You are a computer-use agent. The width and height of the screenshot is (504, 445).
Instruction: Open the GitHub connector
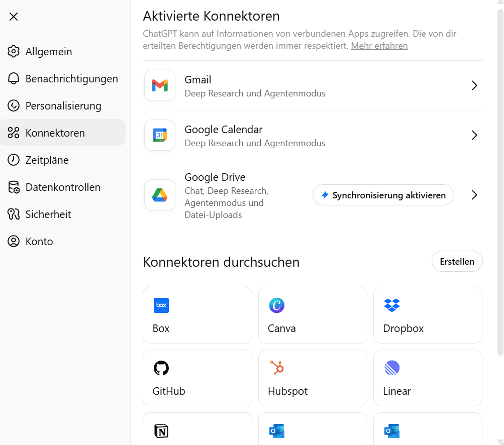tap(197, 378)
